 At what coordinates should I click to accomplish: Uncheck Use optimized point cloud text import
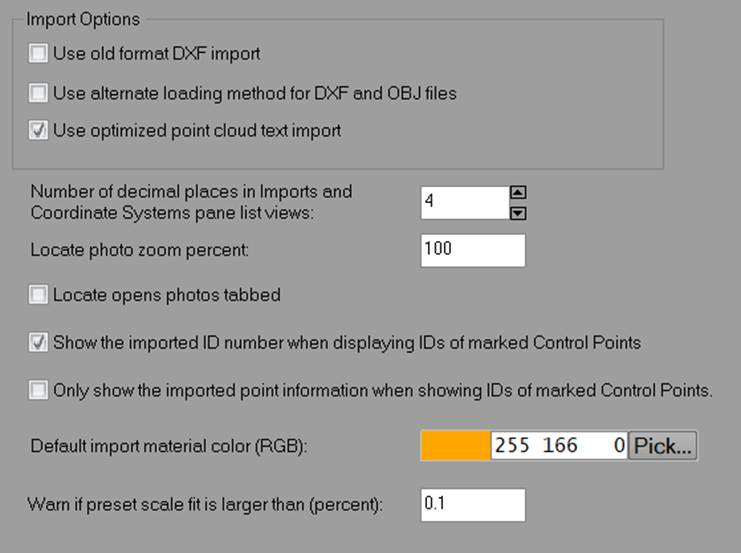[x=39, y=131]
